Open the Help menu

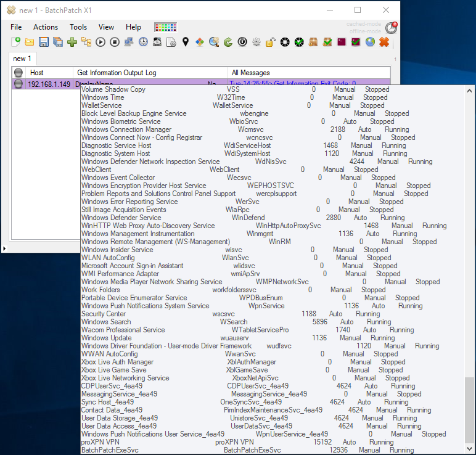tap(134, 27)
